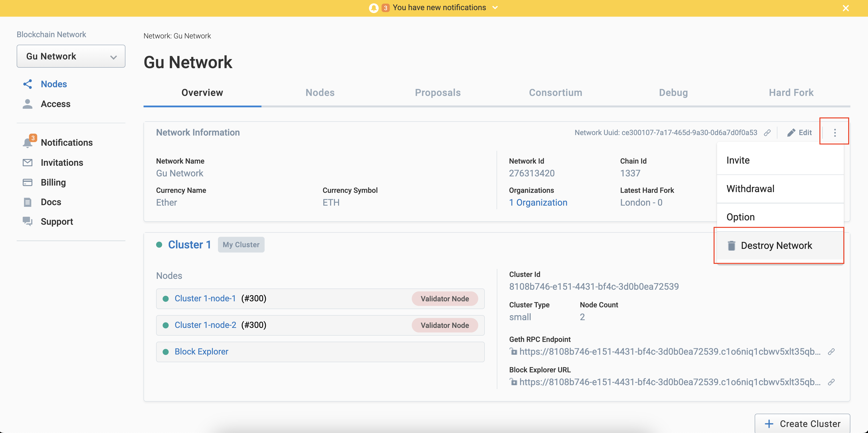Go to Access in the sidebar

(x=56, y=104)
